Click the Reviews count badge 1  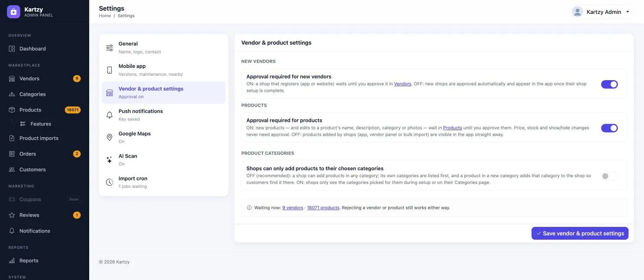tap(77, 215)
